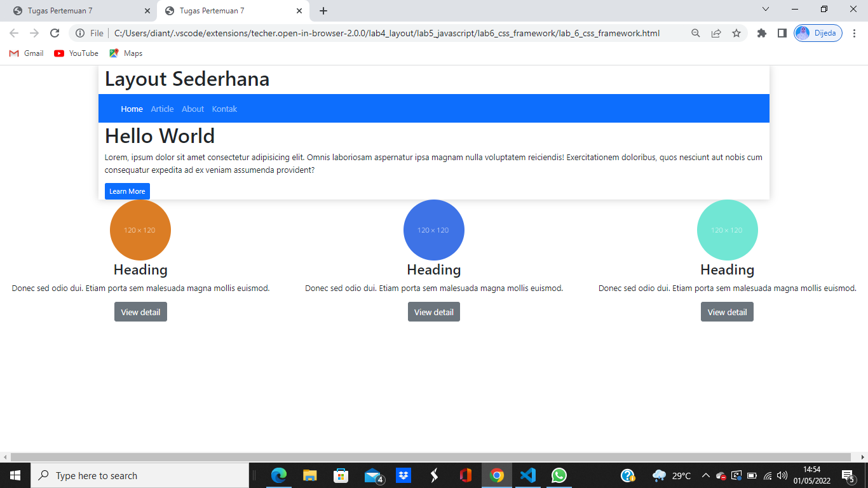Open the YouTube bookmark shortcut

coord(76,53)
